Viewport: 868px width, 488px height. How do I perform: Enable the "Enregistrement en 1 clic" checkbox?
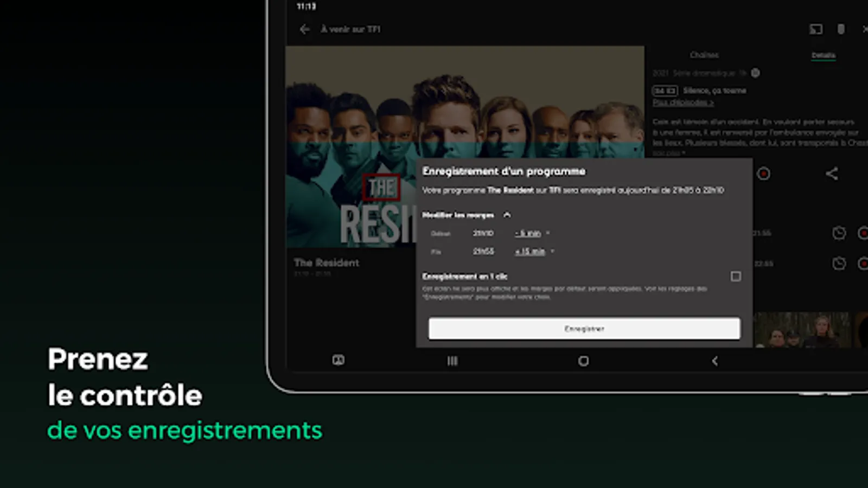pos(736,277)
